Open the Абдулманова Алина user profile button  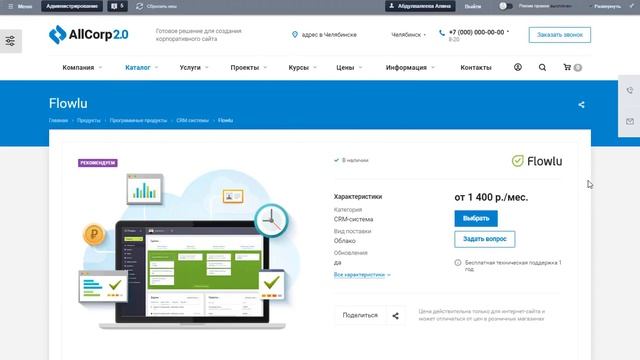(x=420, y=6)
